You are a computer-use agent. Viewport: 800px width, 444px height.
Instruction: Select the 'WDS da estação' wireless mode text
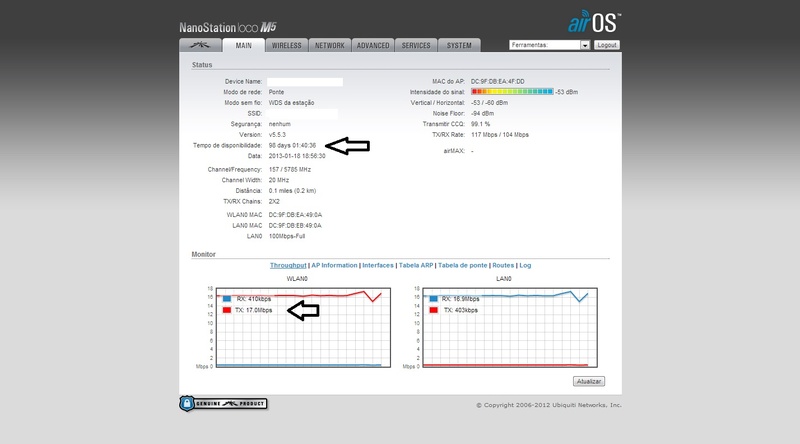click(x=291, y=103)
